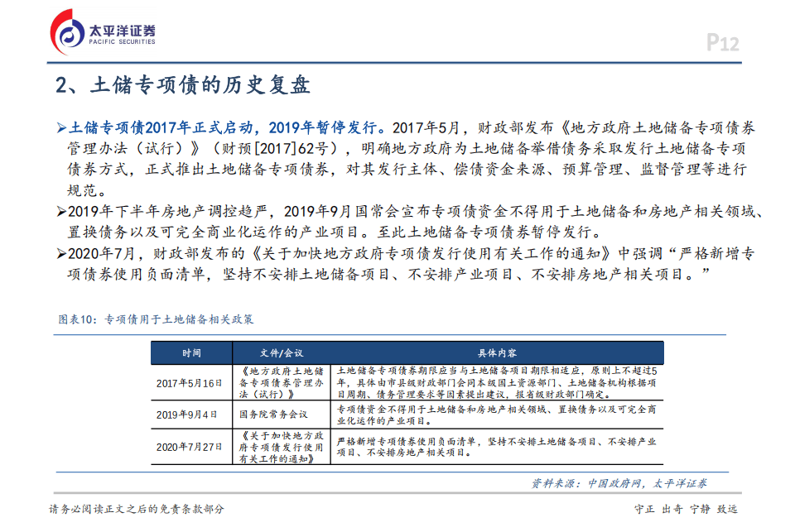Select the 2020年7月27日 date cell
The height and width of the screenshot is (532, 795).
click(190, 447)
